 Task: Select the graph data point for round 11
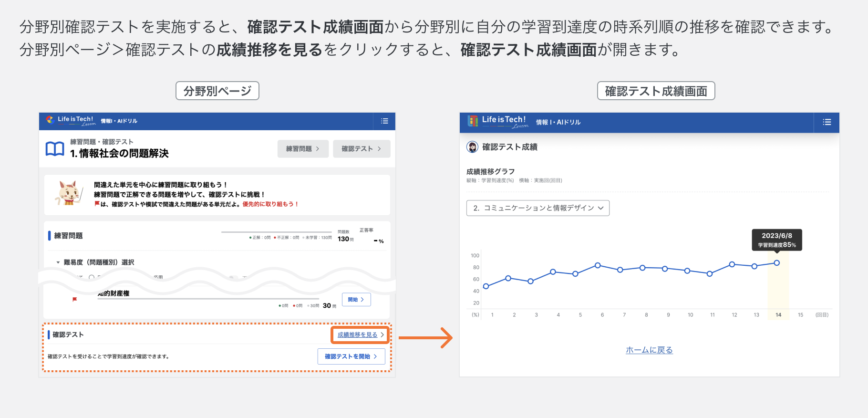click(x=710, y=274)
